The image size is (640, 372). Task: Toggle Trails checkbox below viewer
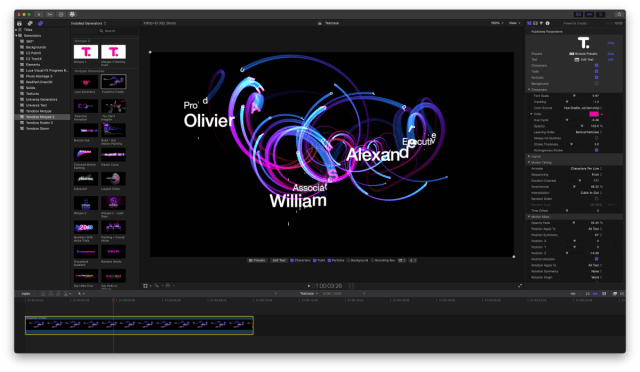(315, 261)
